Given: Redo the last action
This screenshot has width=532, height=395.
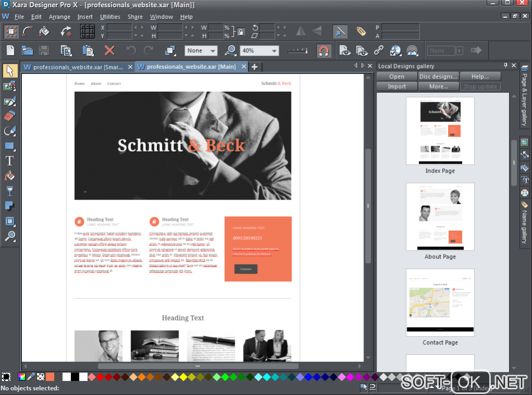Looking at the screenshot, I should [x=149, y=51].
